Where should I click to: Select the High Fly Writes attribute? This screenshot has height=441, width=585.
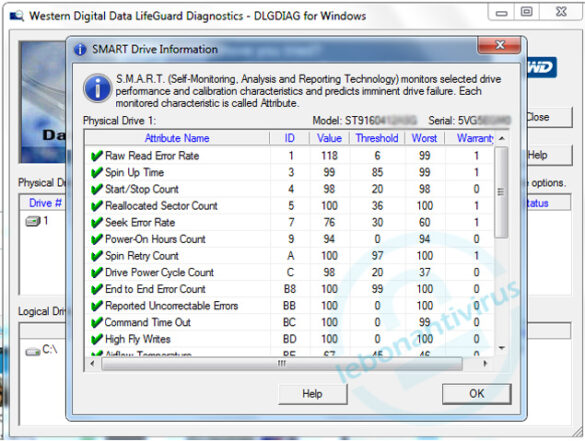(290, 339)
